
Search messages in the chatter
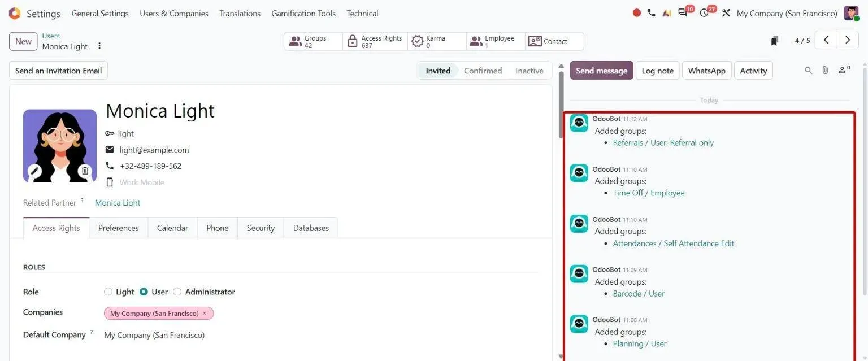click(x=809, y=71)
